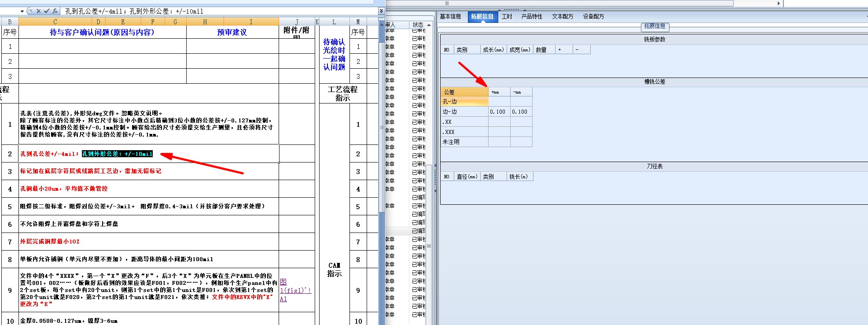868x325 pixels.
Task: Select column J header
Action: click(297, 22)
